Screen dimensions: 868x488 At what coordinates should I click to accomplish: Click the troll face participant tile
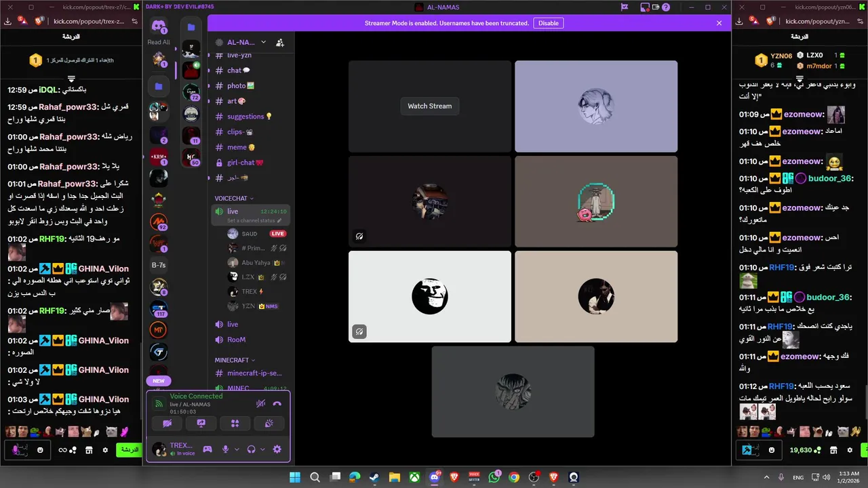coord(430,296)
